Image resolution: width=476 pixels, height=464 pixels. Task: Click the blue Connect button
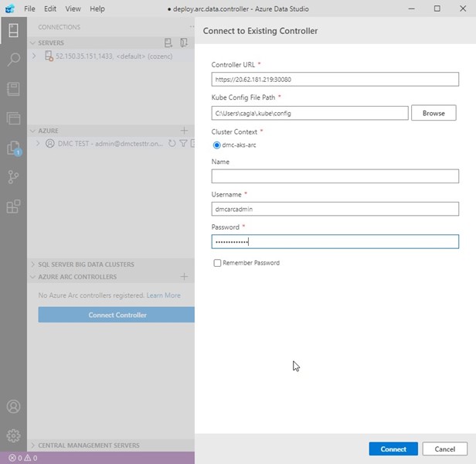point(393,449)
